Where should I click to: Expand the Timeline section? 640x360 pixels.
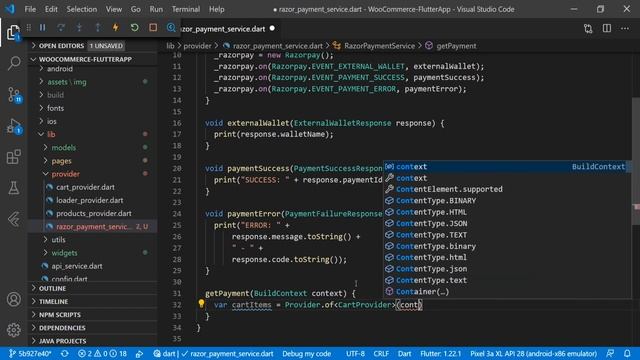pos(93,301)
